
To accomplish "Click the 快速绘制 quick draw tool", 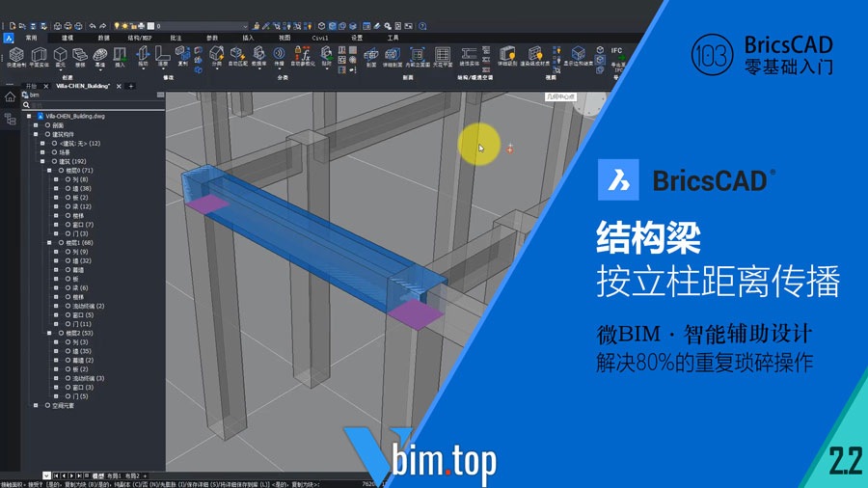I will click(x=16, y=56).
